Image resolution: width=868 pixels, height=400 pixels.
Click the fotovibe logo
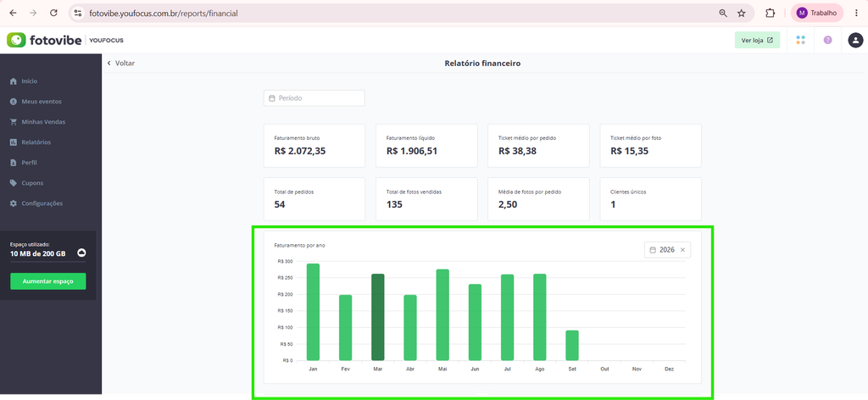point(44,40)
